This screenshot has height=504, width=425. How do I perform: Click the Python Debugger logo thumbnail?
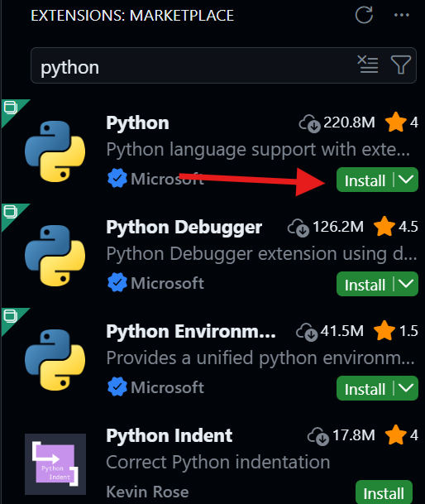55,256
